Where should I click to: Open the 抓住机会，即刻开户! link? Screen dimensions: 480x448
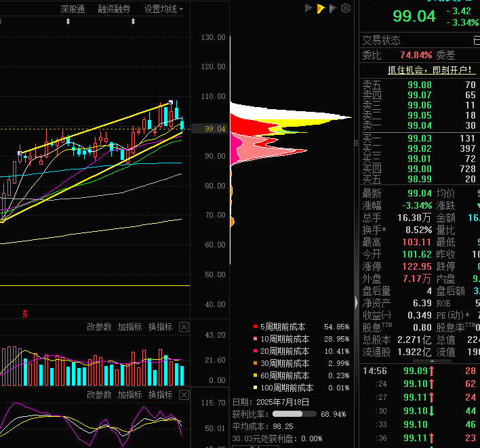432,70
